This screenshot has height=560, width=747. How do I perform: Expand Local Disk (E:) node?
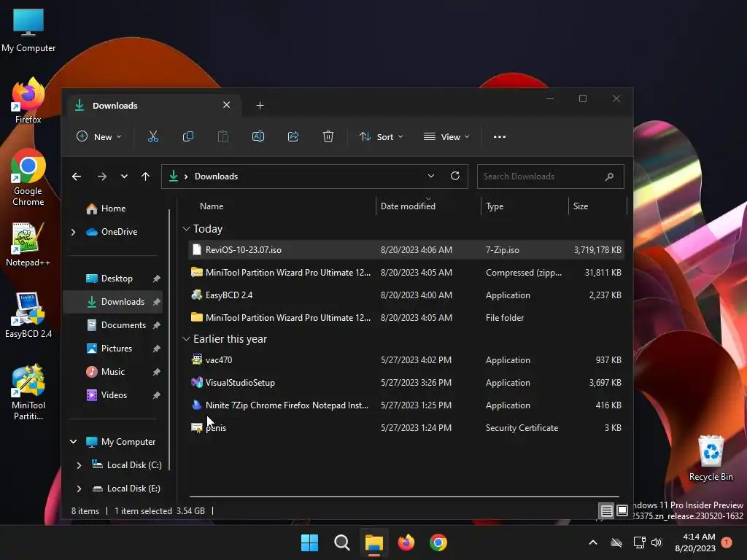pos(79,489)
